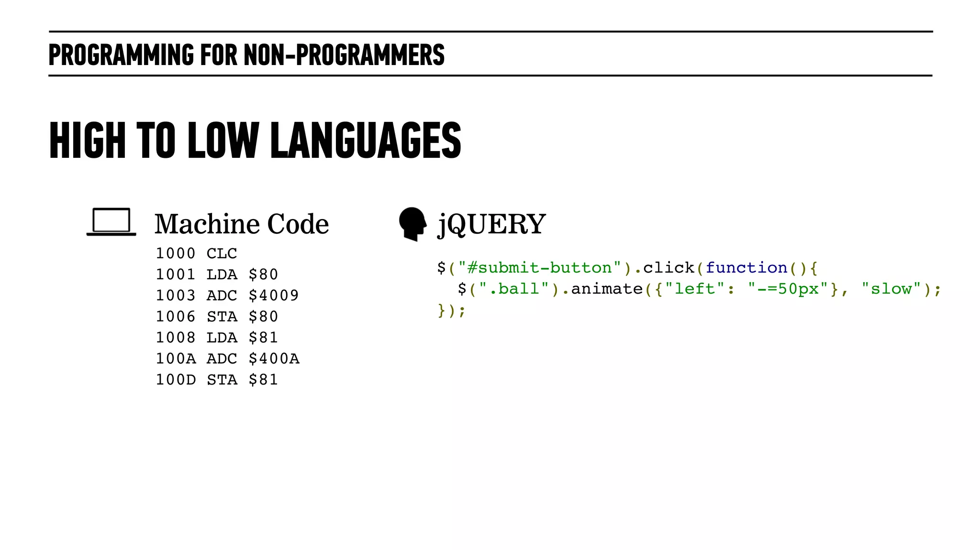The width and height of the screenshot is (980, 550).
Task: Click the line '100A ADC $400A'
Action: (x=227, y=359)
